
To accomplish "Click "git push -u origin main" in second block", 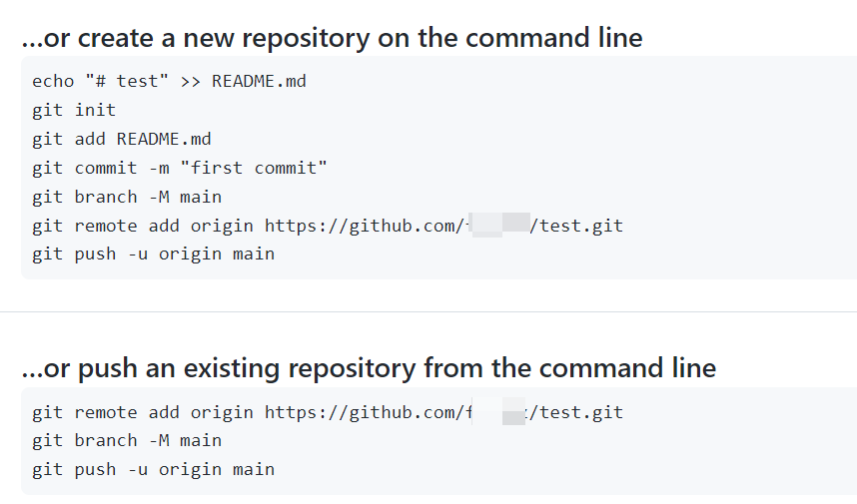I will [x=153, y=469].
